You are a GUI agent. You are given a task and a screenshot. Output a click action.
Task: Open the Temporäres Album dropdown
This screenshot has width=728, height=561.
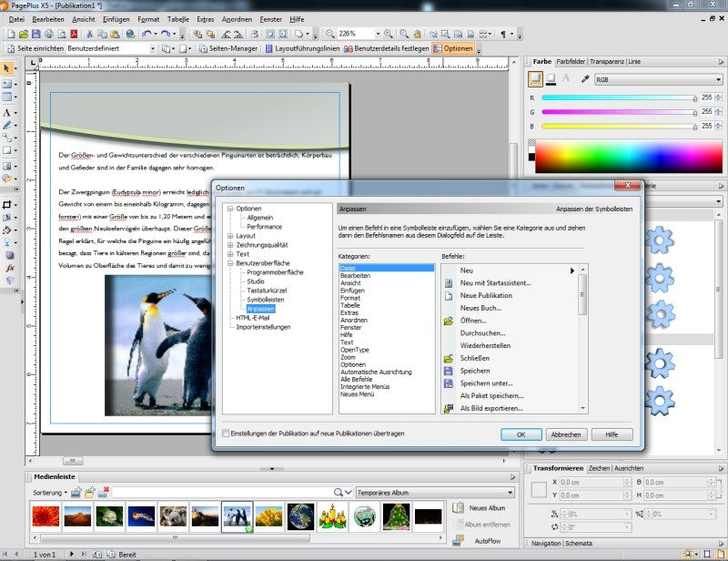(x=435, y=493)
